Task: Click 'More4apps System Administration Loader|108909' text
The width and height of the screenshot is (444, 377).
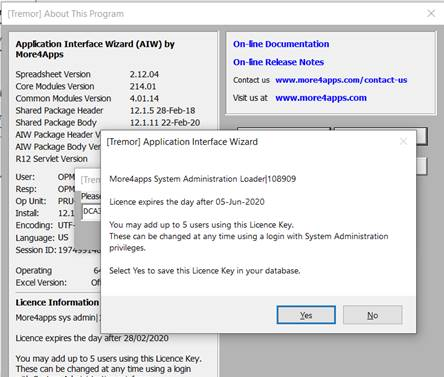Action: (203, 179)
